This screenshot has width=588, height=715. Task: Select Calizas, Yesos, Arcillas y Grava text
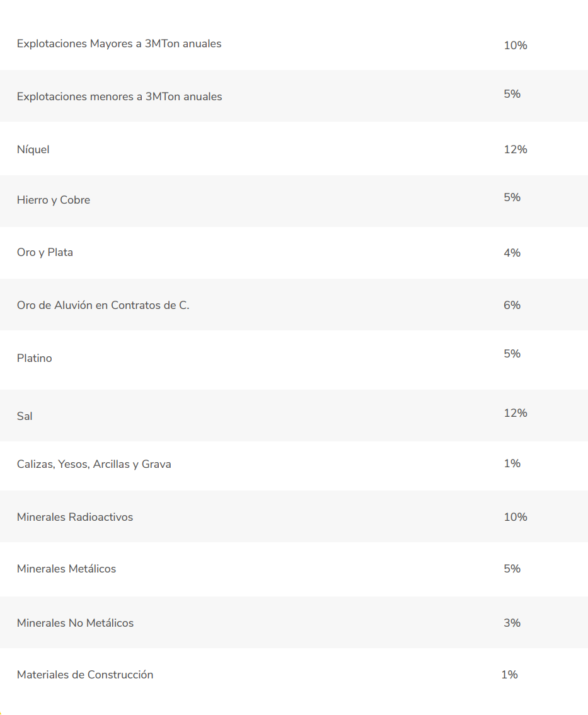(94, 464)
